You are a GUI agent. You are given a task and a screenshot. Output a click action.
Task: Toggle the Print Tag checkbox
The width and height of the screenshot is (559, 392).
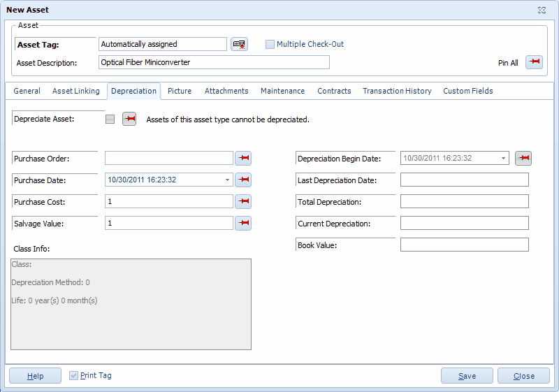(74, 376)
